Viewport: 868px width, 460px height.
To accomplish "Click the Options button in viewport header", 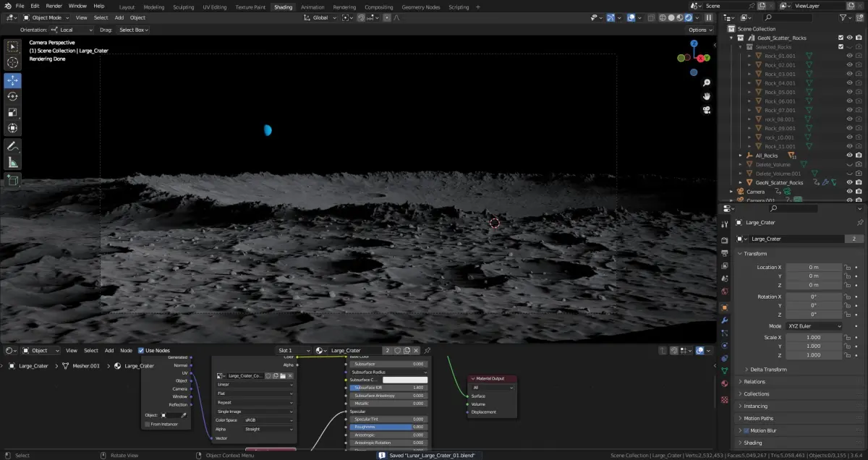I will [x=699, y=30].
